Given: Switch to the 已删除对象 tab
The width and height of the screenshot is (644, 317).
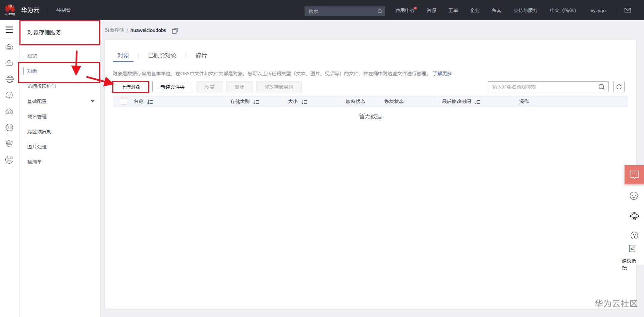Looking at the screenshot, I should [162, 55].
